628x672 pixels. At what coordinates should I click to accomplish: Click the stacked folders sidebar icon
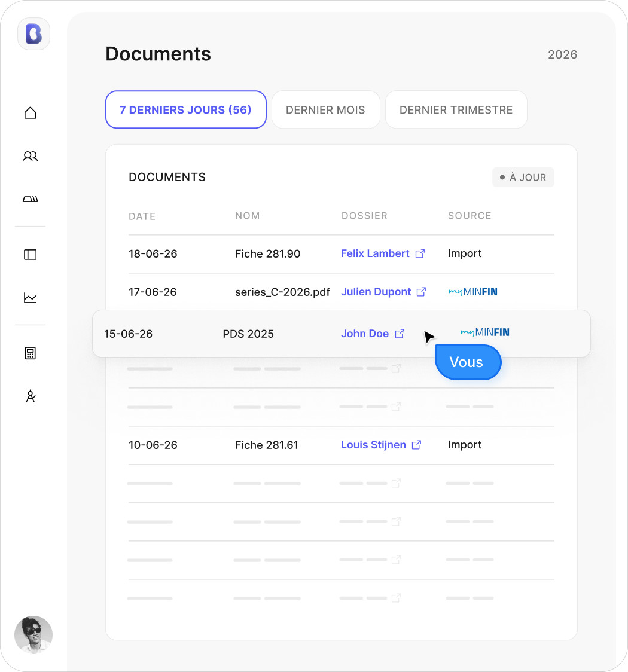[30, 199]
